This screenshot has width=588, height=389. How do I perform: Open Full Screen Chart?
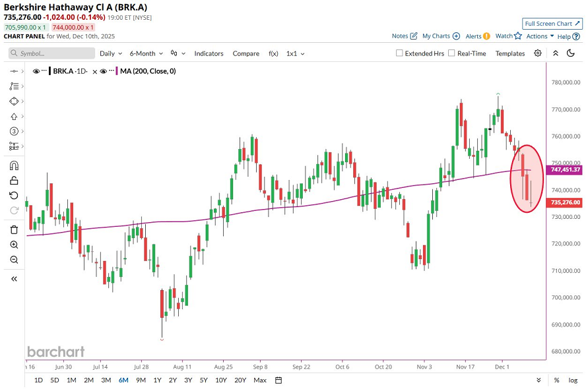pos(552,23)
